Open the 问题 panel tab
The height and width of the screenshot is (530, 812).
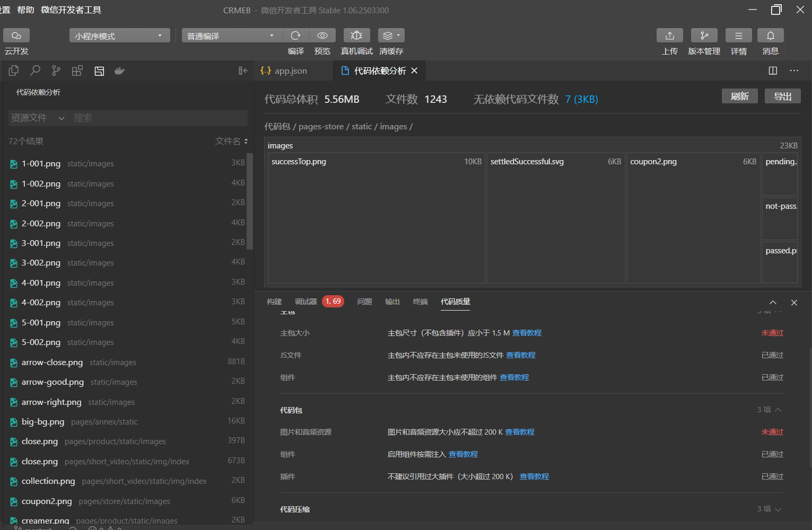364,302
